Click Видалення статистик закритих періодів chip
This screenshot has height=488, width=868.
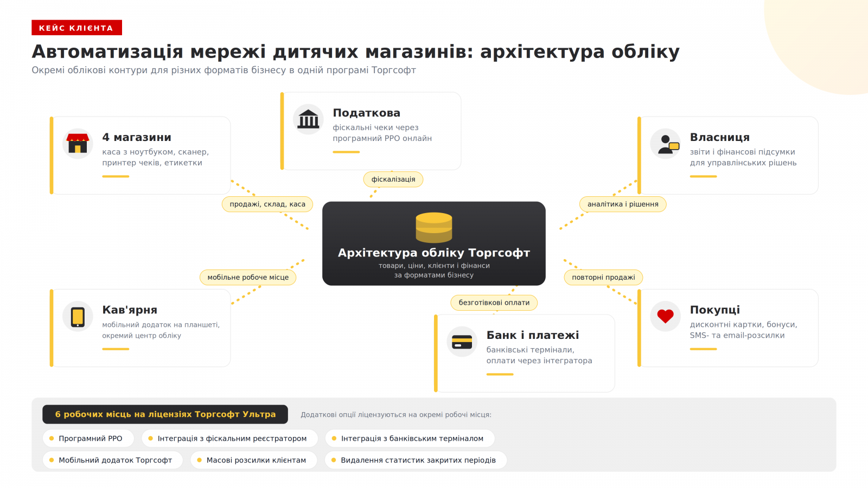416,460
